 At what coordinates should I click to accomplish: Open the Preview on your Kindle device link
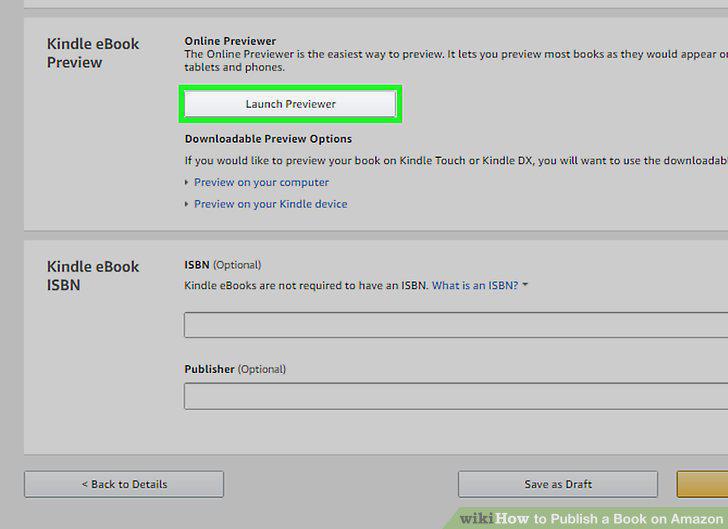click(271, 204)
